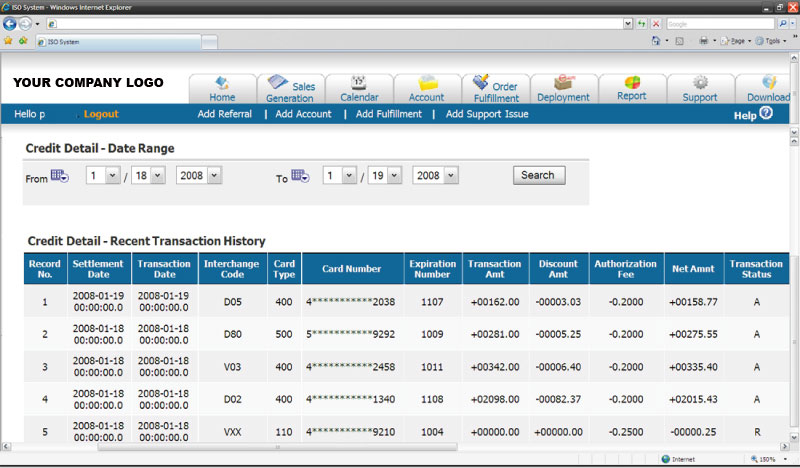Open the Report tab
Viewport: 800px width, 468px height.
coord(632,89)
